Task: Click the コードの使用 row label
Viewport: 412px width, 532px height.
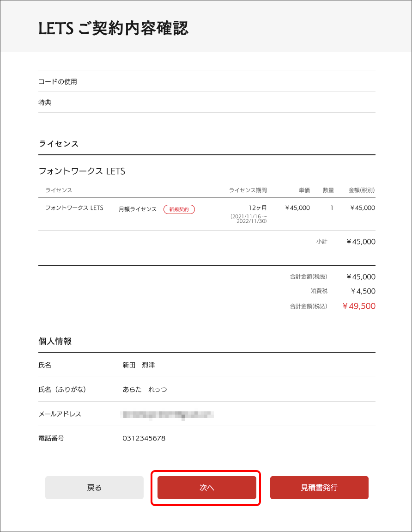Action: 58,82
